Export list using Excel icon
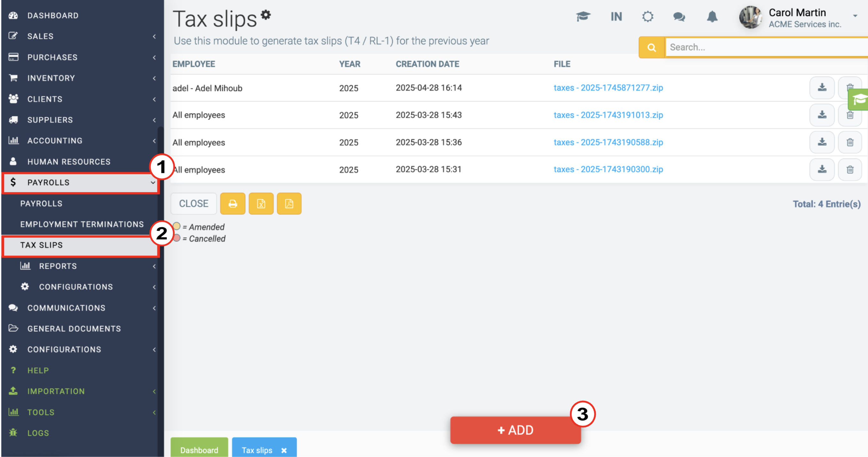Screen dimensions: 868x457 coord(261,204)
